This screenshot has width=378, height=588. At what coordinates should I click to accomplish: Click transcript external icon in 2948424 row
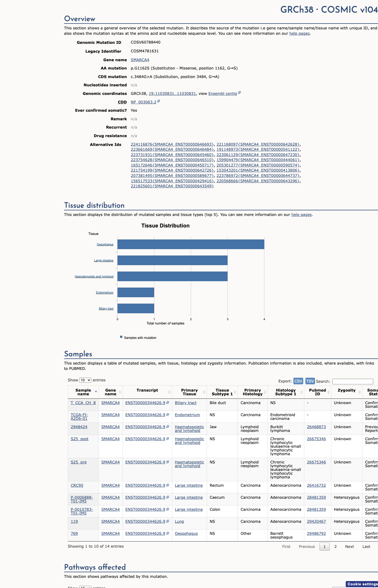pos(168,427)
